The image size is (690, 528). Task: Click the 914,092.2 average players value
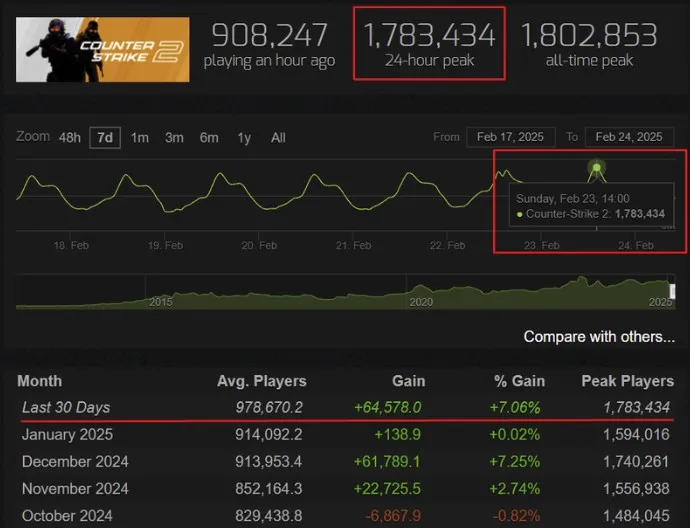click(269, 435)
